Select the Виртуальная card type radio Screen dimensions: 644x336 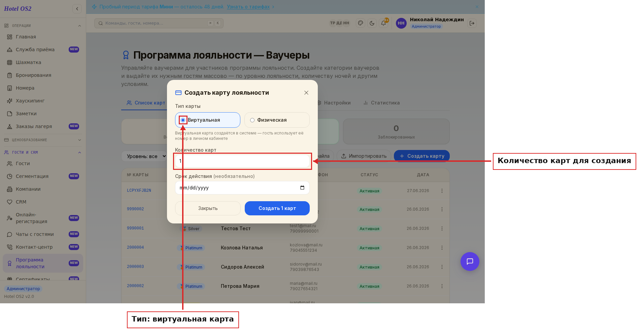183,120
